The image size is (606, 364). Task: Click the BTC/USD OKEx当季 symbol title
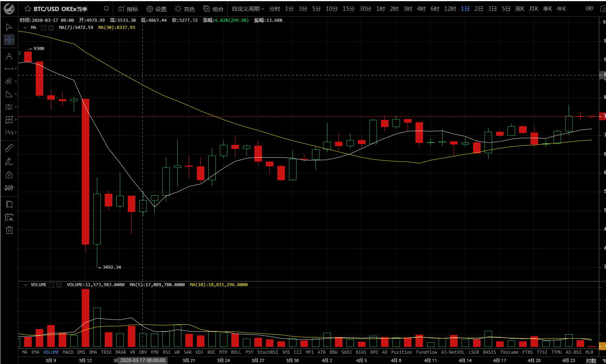[x=60, y=9]
